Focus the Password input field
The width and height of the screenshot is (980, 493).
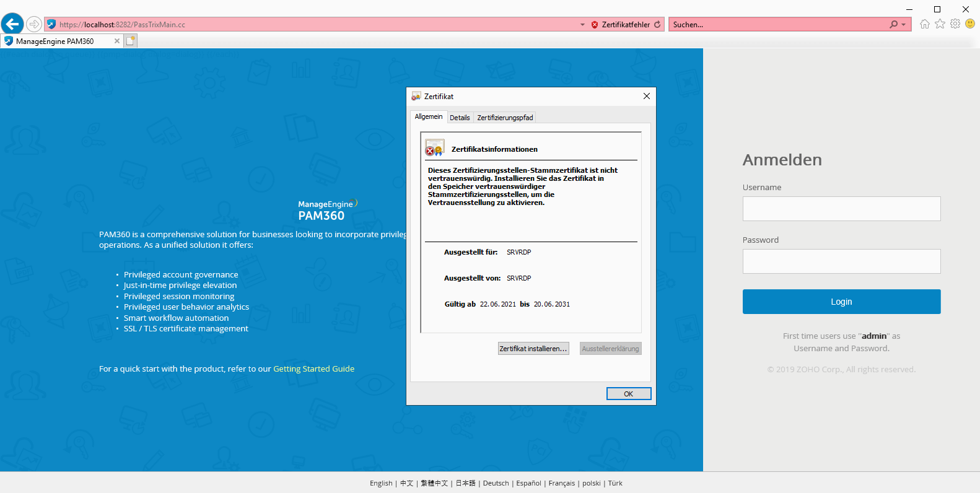point(841,261)
